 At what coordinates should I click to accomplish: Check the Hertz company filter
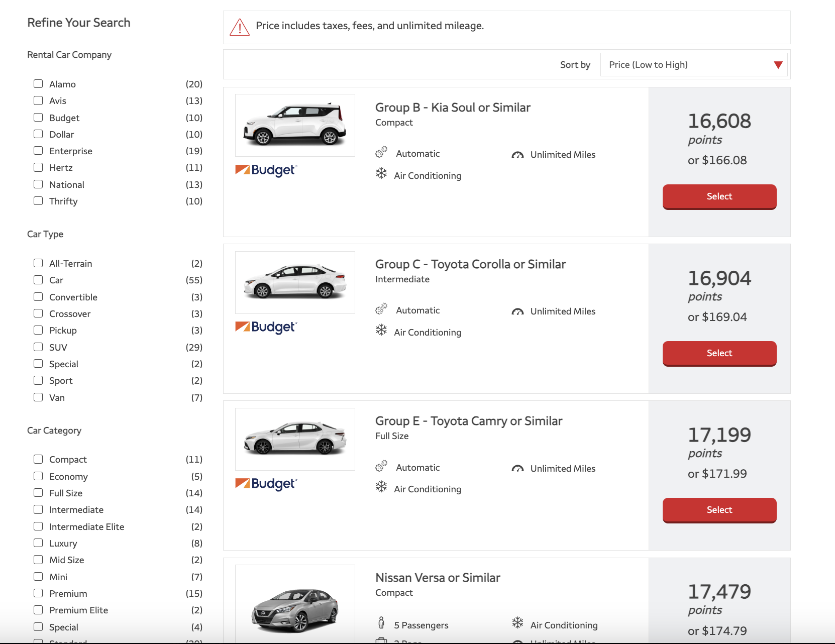(38, 167)
